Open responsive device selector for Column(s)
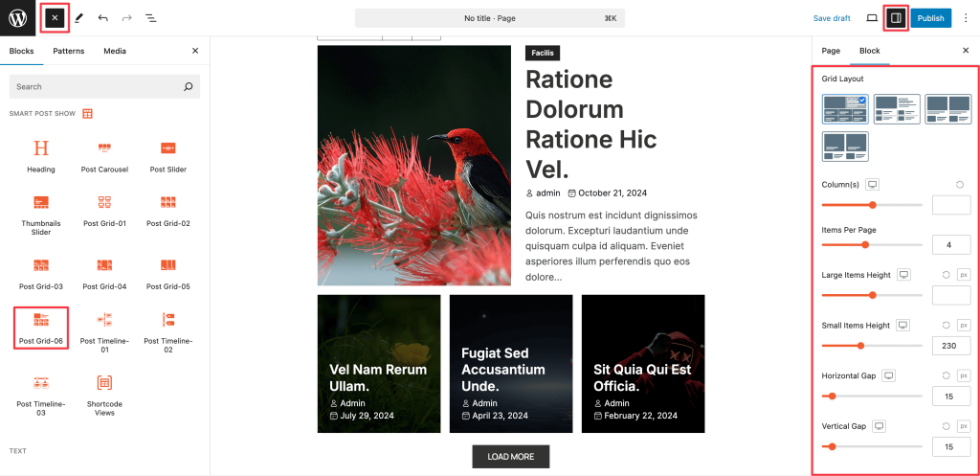Screen dimensions: 980x476 click(x=873, y=185)
